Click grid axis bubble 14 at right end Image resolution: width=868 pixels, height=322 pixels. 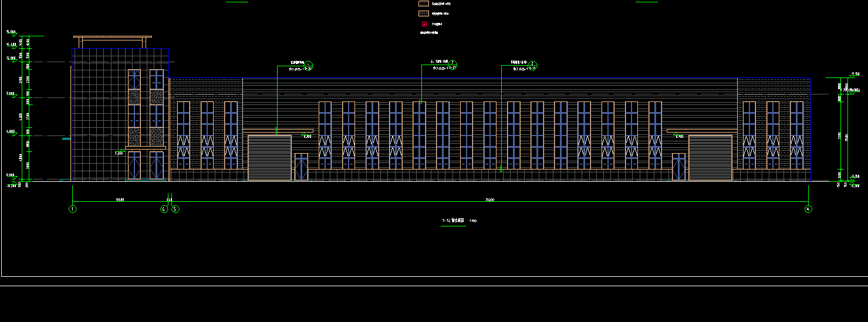tap(808, 209)
